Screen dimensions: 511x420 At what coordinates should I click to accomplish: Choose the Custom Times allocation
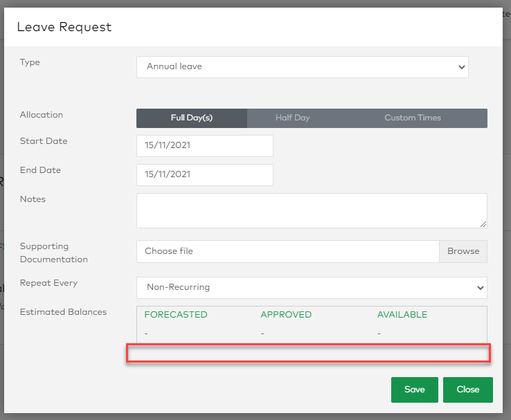coord(413,118)
